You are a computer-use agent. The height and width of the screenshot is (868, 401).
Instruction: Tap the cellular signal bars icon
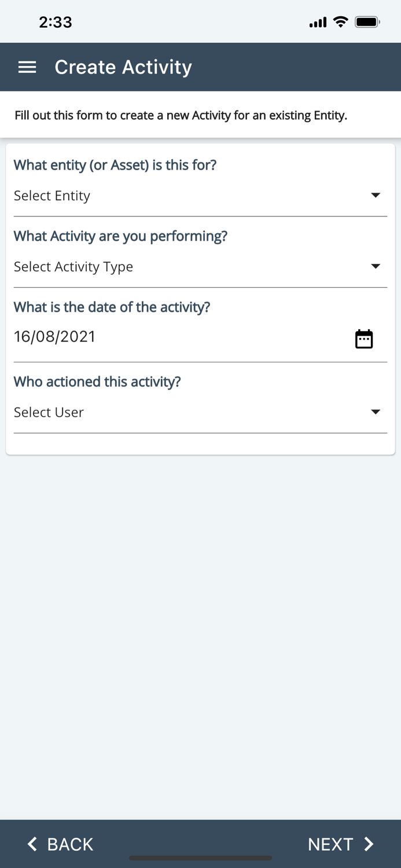pos(318,22)
